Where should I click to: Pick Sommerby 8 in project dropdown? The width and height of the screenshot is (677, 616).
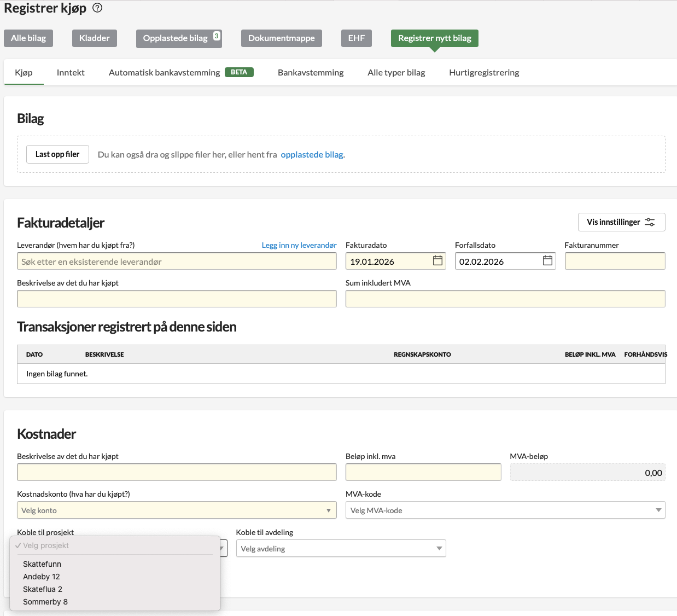click(x=45, y=602)
